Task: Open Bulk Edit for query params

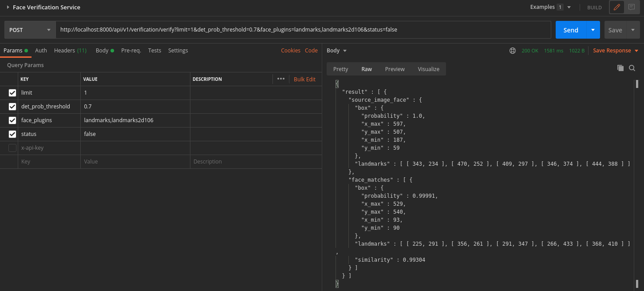Action: pos(304,79)
